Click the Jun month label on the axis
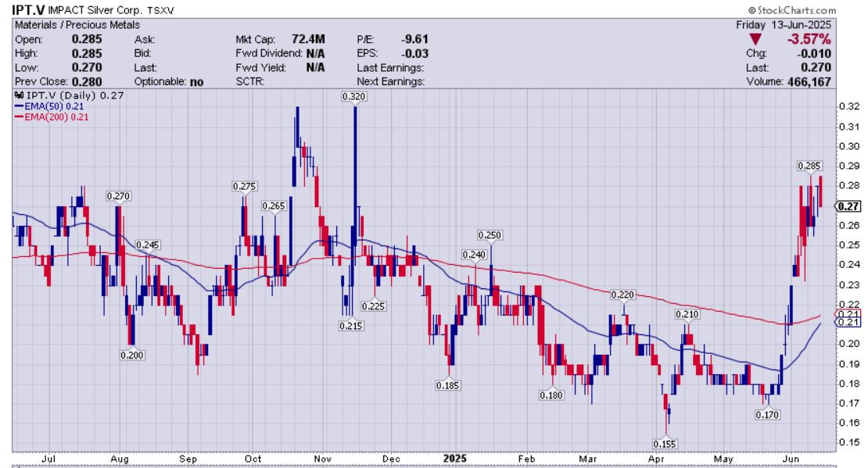This screenshot has height=468, width=868. coord(791,459)
